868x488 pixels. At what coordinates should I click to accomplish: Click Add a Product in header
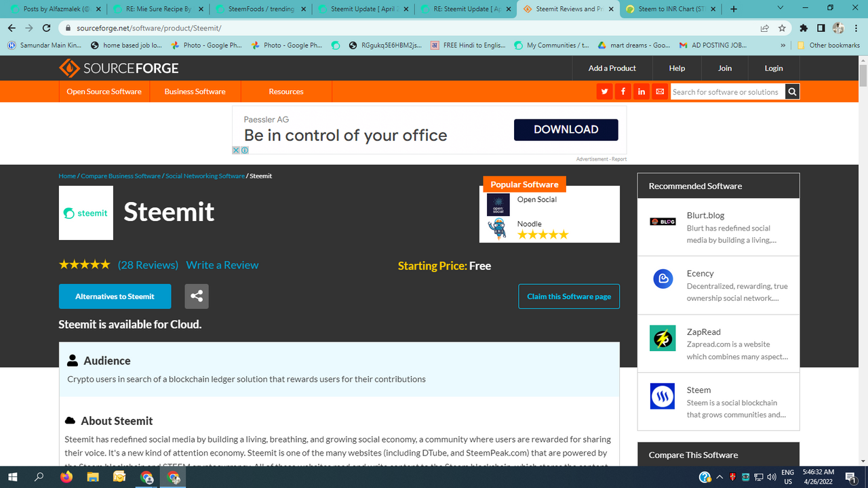point(612,68)
